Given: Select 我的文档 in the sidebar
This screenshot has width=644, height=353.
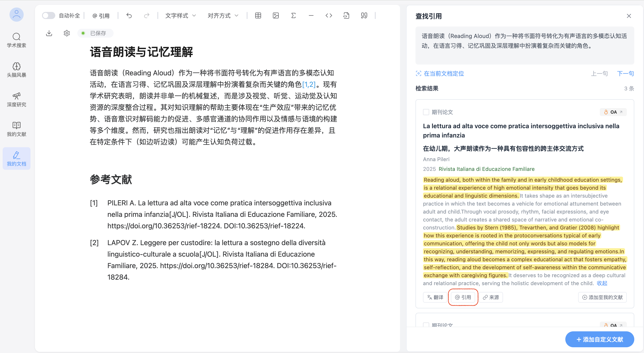Looking at the screenshot, I should tap(17, 158).
